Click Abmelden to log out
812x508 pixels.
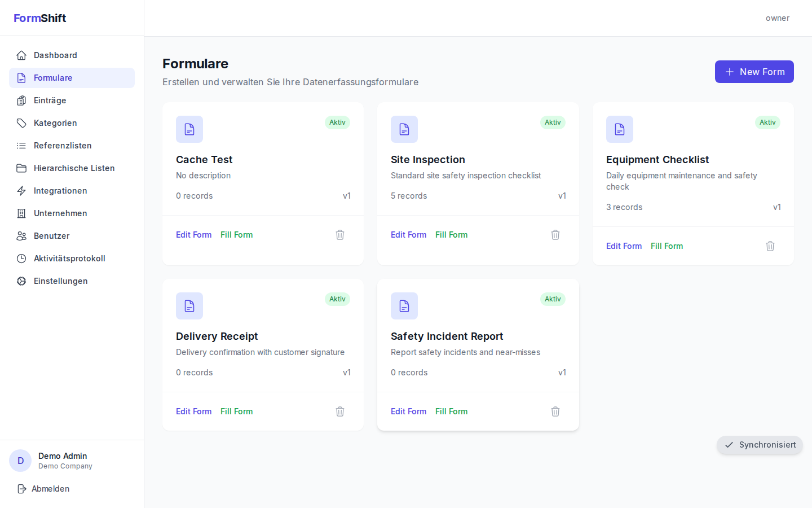50,489
